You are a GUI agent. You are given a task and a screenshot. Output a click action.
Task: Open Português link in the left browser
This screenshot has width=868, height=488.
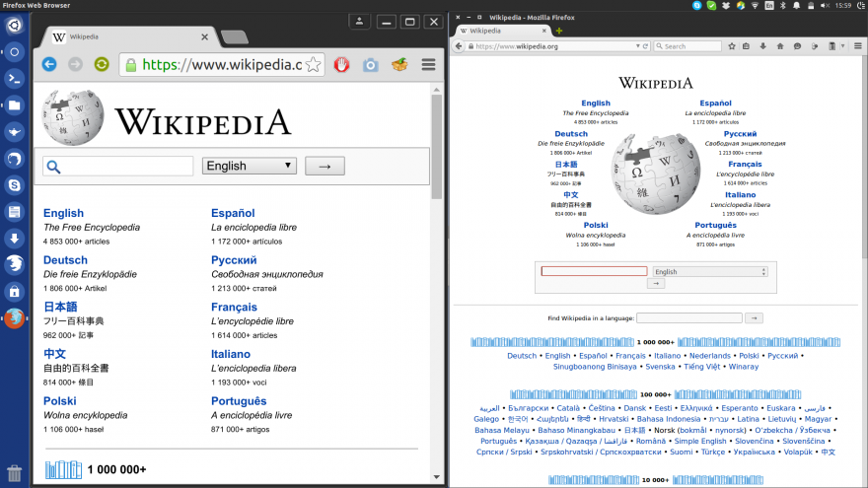(x=239, y=401)
